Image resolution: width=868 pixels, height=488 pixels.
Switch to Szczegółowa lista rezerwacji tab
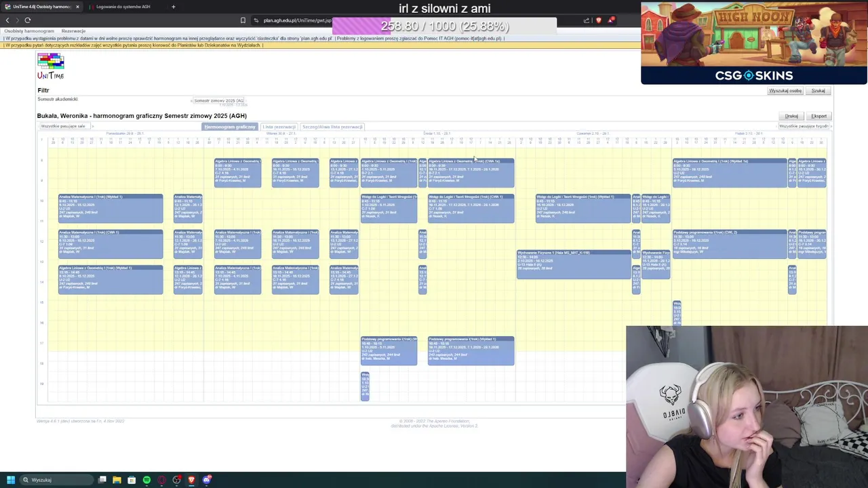click(332, 127)
